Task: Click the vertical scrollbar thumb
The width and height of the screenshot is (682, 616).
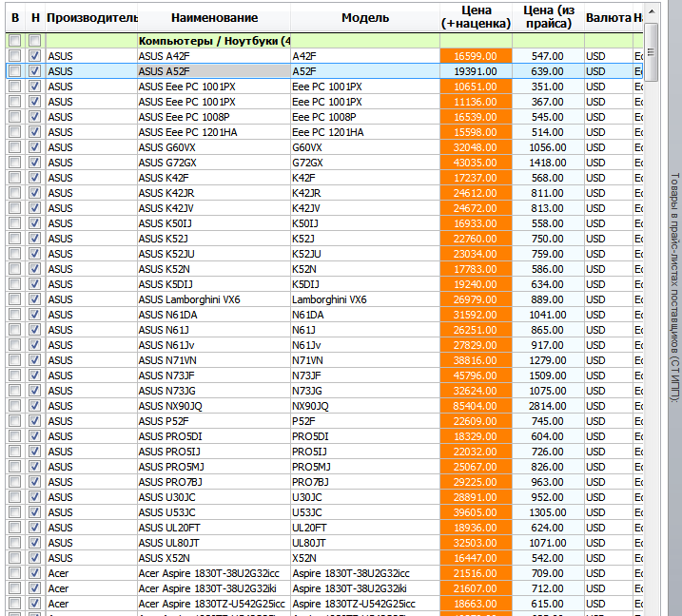Action: 652,52
